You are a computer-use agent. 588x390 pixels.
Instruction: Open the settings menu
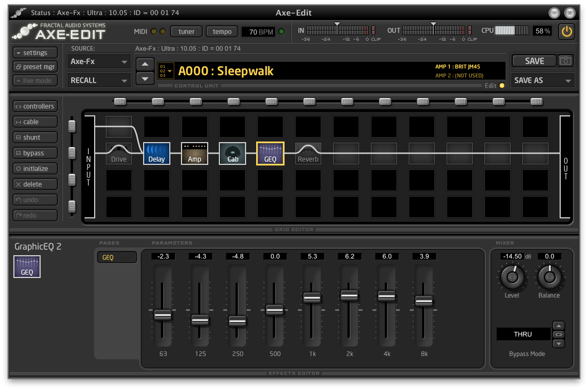36,53
